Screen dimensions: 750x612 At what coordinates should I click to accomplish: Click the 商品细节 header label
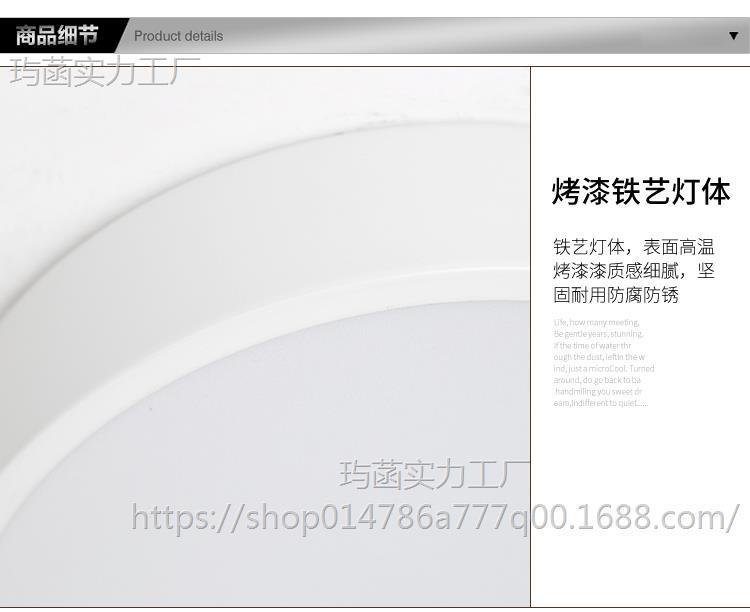point(57,36)
